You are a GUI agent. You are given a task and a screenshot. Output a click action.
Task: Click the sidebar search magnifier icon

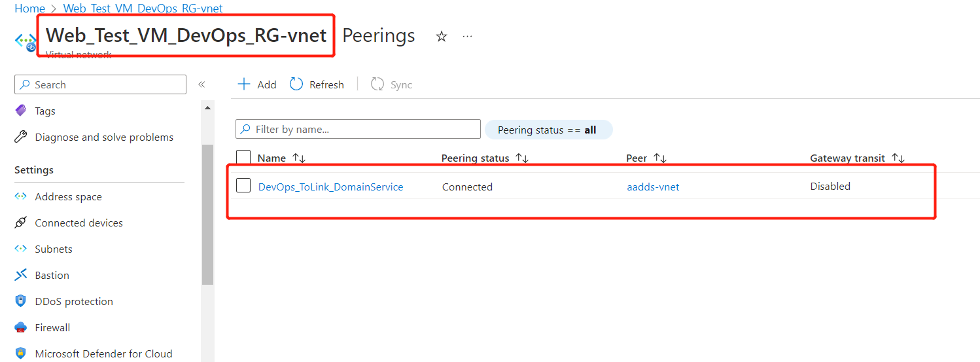(x=25, y=84)
